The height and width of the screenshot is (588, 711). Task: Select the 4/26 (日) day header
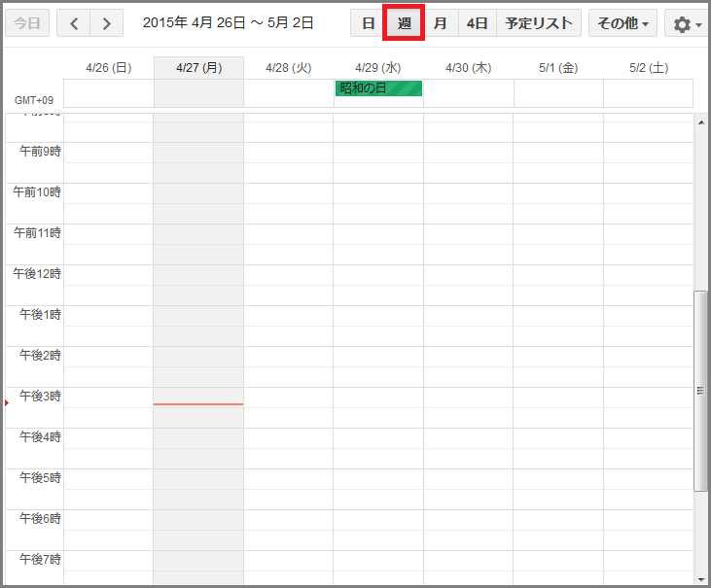tap(109, 68)
